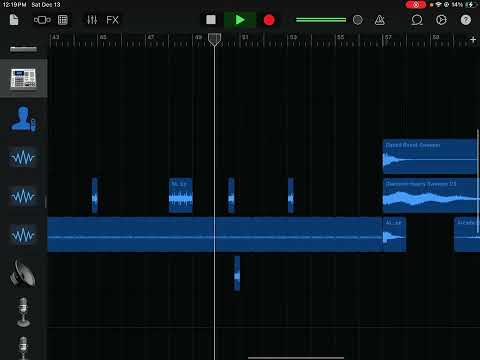This screenshot has height=360, width=480.
Task: Open the FX panel
Action: (x=112, y=20)
